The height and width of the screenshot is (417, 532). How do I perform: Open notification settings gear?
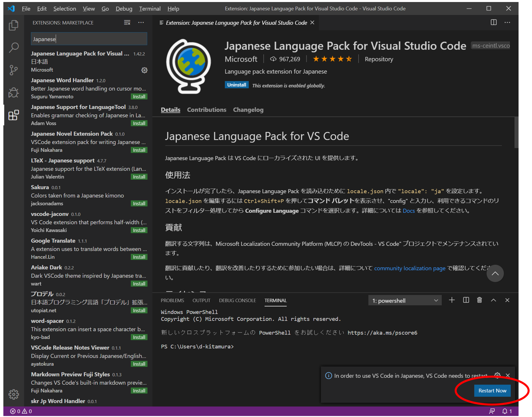497,375
